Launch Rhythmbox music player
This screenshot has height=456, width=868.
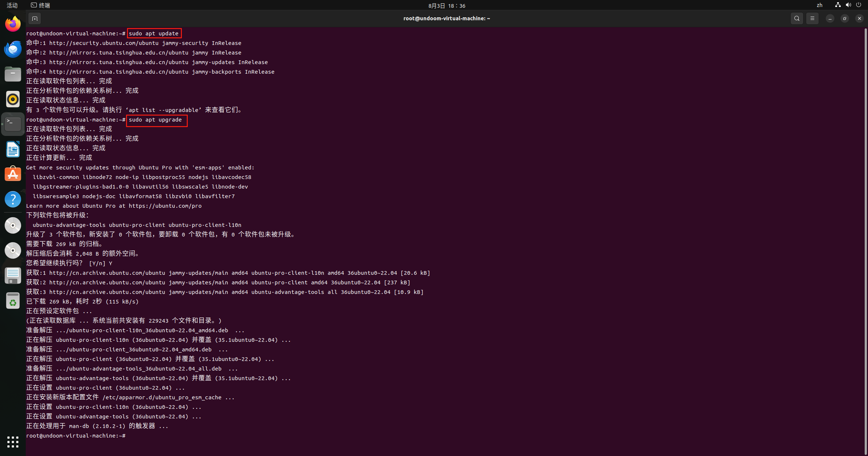click(13, 99)
